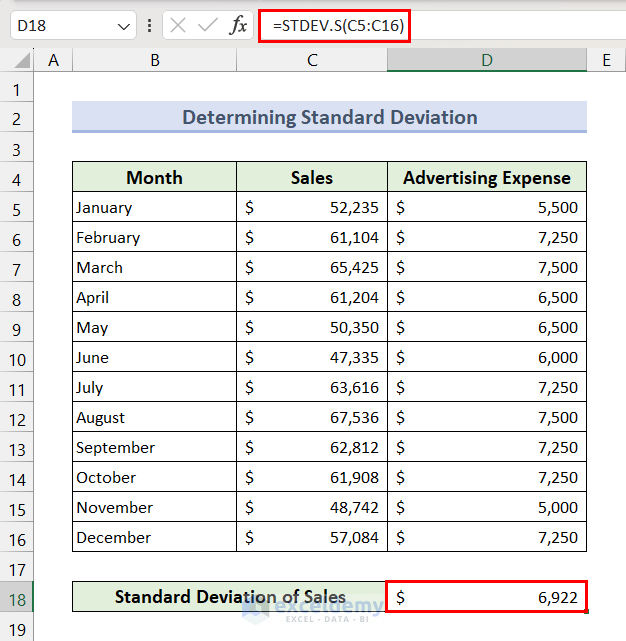
Task: Select row 18 header
Action: pyautogui.click(x=16, y=598)
